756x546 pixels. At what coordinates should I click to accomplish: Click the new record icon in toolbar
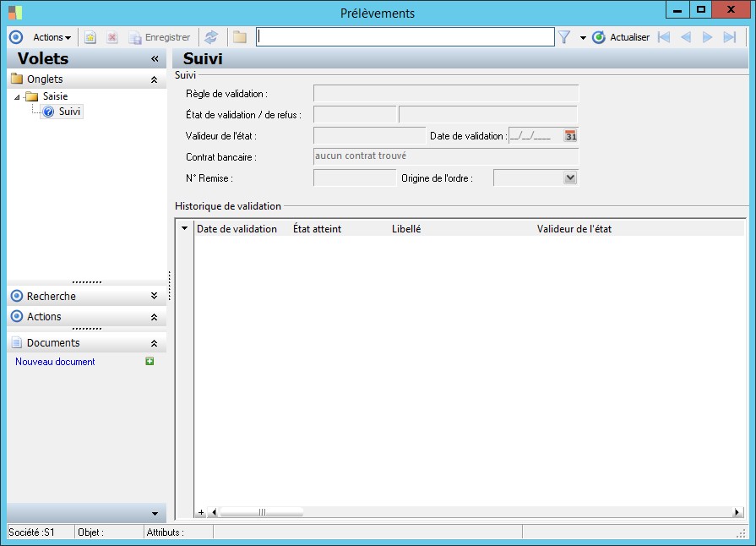90,37
